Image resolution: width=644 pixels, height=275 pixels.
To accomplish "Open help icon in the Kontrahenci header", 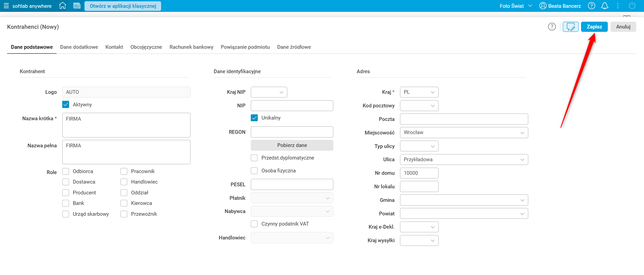I will [552, 27].
